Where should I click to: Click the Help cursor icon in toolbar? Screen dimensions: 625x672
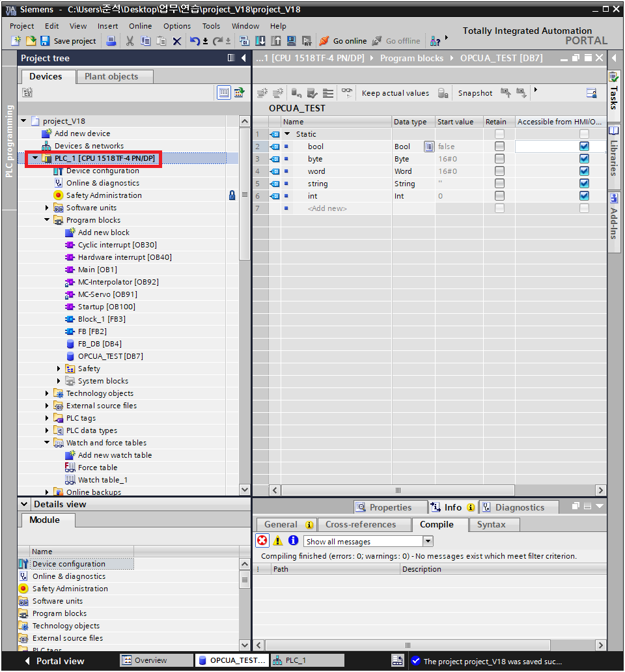436,41
